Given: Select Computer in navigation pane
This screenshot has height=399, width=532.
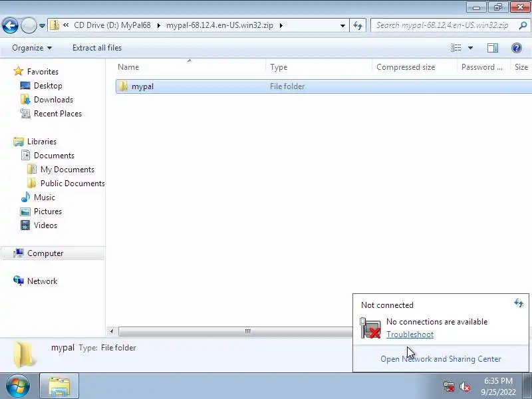Looking at the screenshot, I should tap(45, 253).
